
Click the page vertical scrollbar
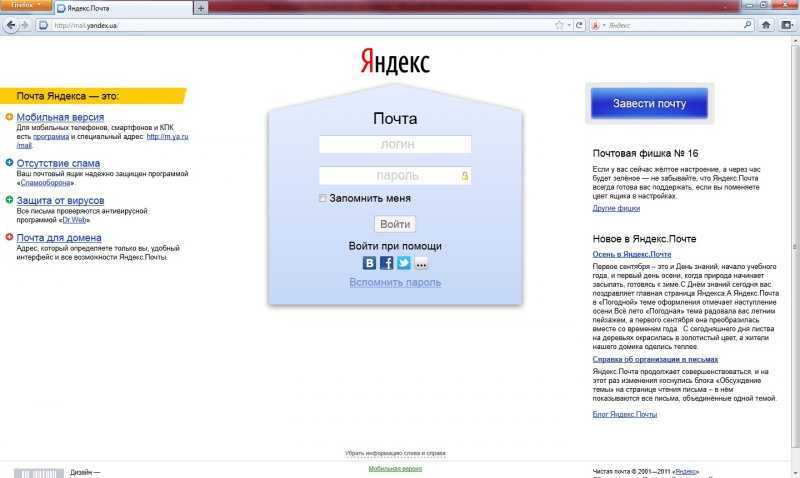(x=795, y=247)
